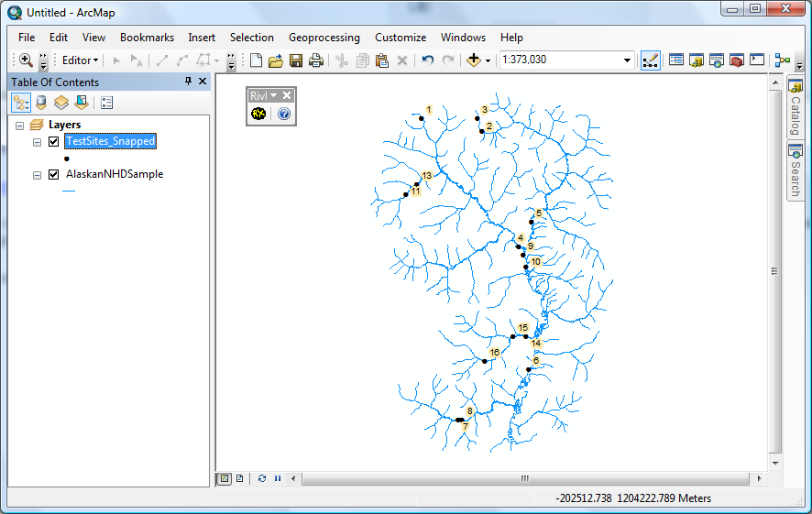The image size is (812, 514).
Task: Click the Add Data button
Action: click(474, 60)
